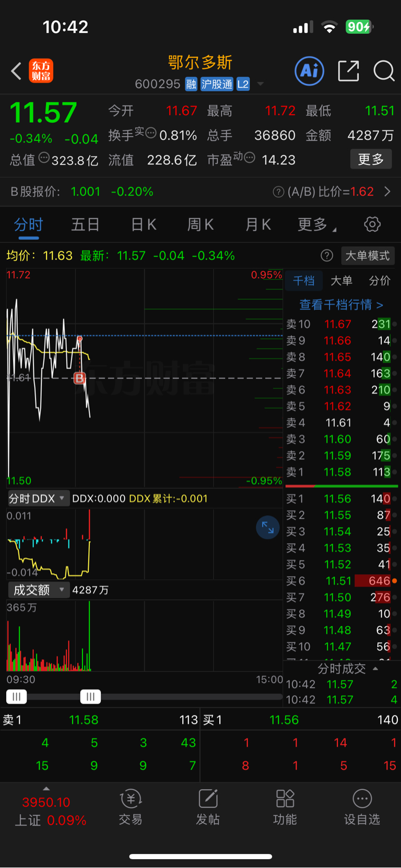
Task: Tap the share export icon
Action: click(348, 71)
